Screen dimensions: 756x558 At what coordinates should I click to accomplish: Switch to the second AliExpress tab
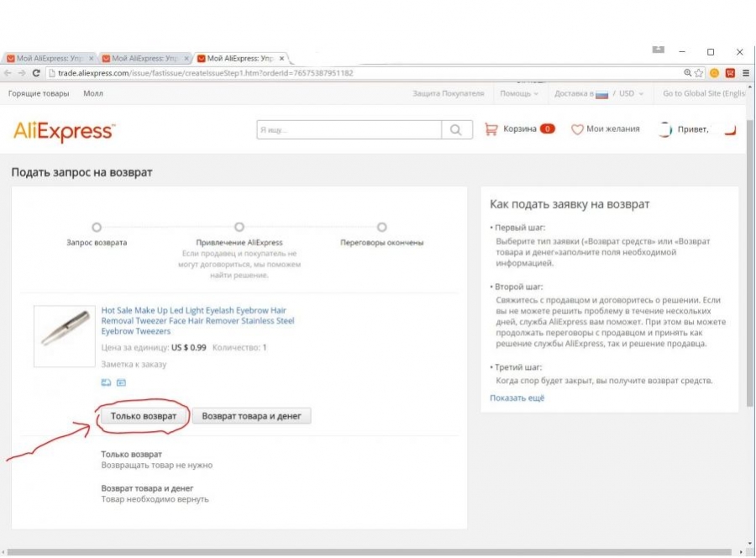point(144,58)
